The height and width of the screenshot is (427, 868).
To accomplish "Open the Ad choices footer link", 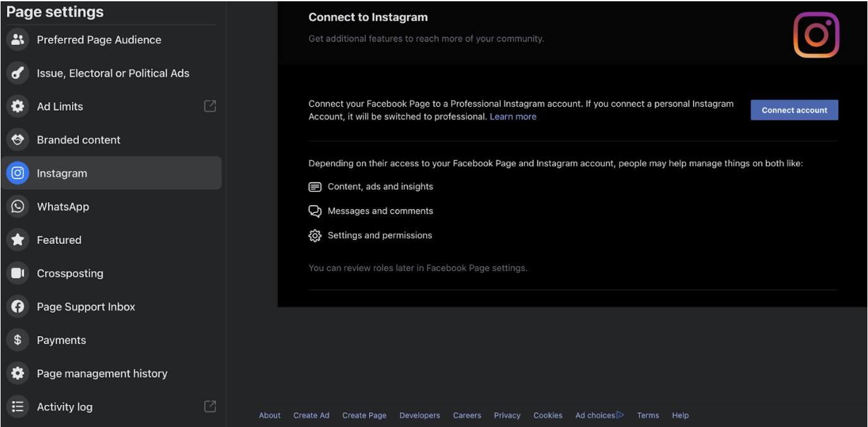I will [600, 416].
